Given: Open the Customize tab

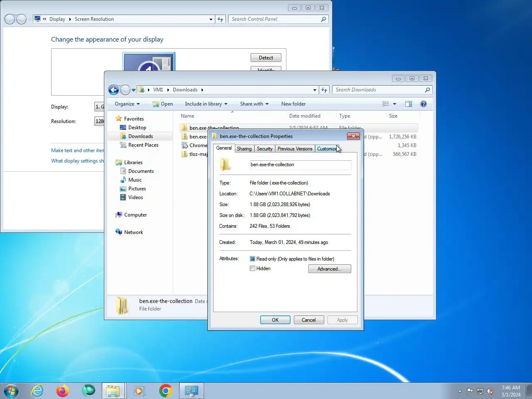Looking at the screenshot, I should pos(327,149).
